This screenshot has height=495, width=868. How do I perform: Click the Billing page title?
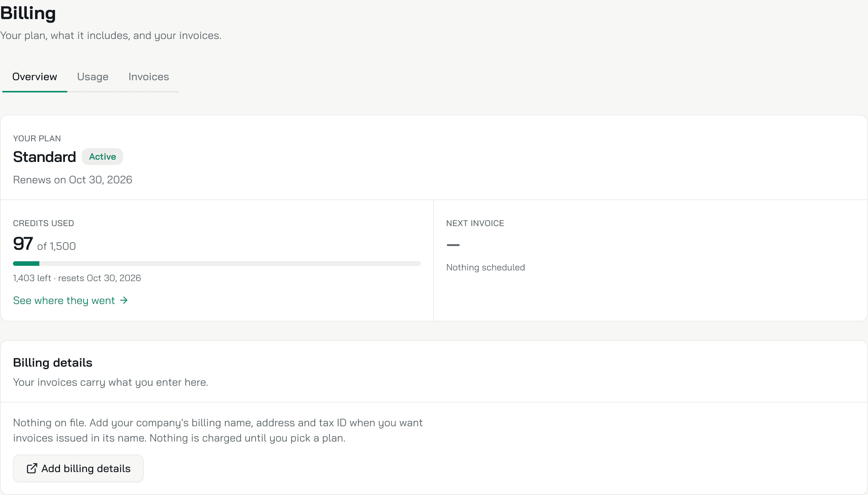click(x=28, y=13)
